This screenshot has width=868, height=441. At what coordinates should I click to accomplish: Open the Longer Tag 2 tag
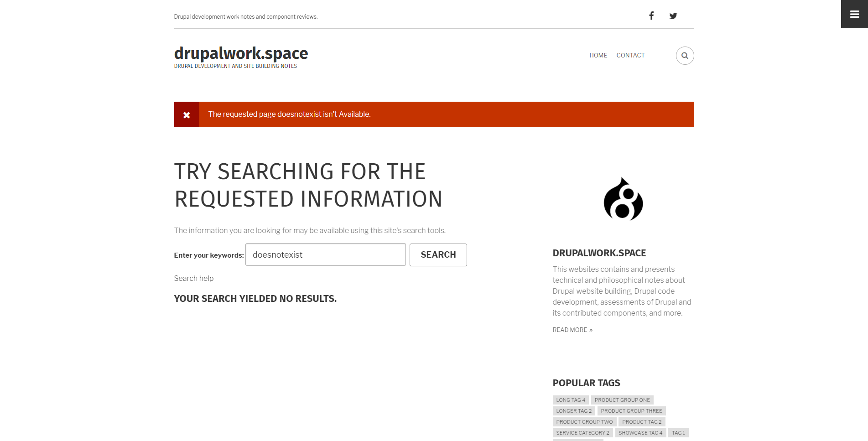574,411
